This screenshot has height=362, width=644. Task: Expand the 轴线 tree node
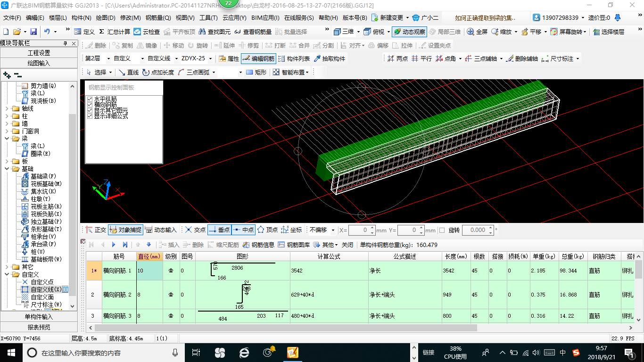pyautogui.click(x=6, y=108)
